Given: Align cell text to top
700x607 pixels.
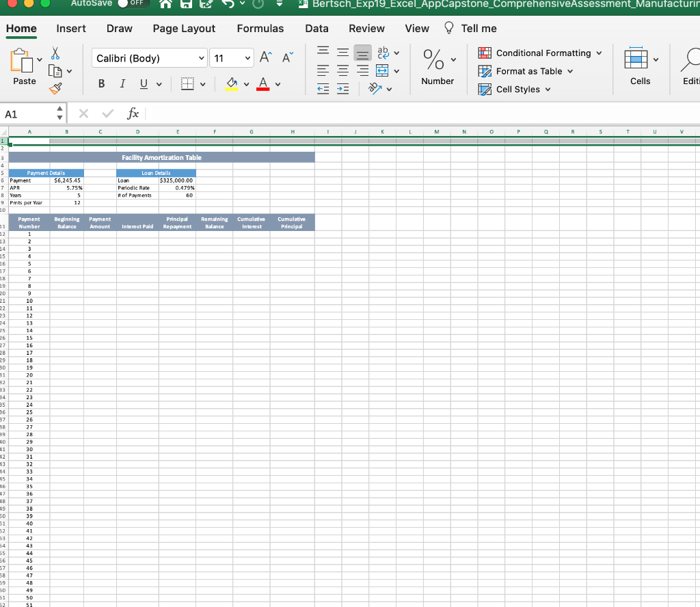Looking at the screenshot, I should click(x=323, y=52).
